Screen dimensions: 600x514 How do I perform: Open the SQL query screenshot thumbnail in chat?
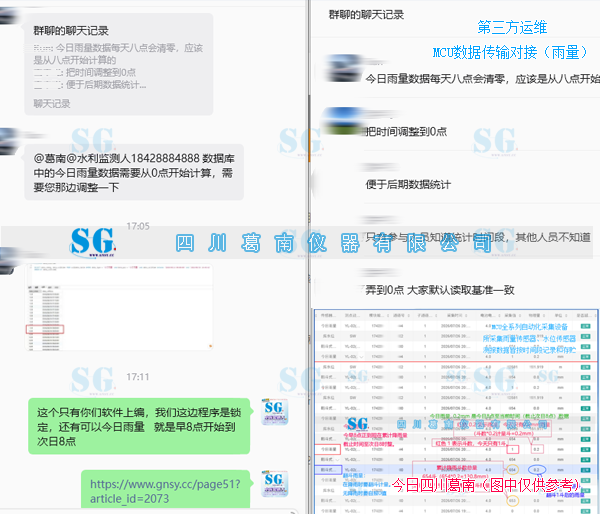[x=119, y=306]
